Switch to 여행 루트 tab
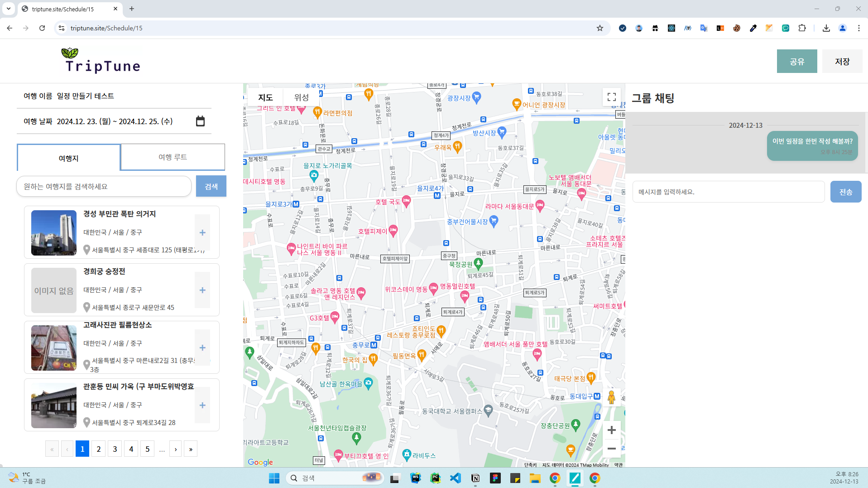868x488 pixels. click(x=173, y=157)
